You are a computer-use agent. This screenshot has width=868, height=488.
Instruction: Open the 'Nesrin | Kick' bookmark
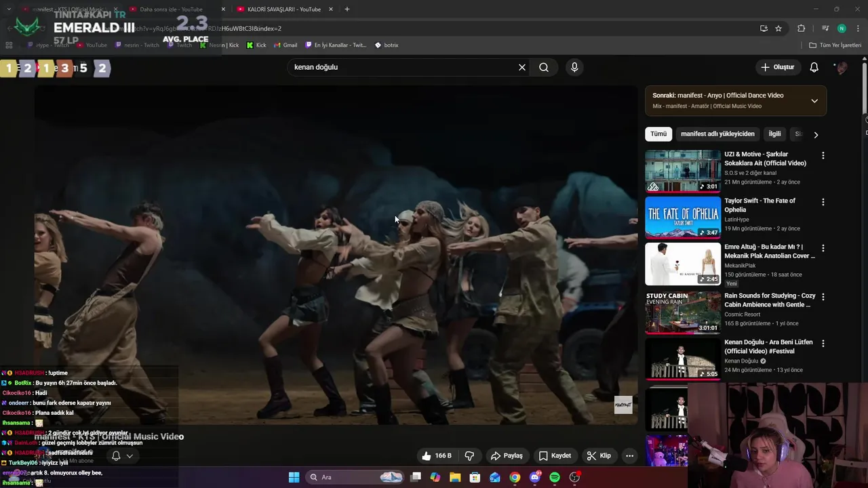pyautogui.click(x=219, y=45)
